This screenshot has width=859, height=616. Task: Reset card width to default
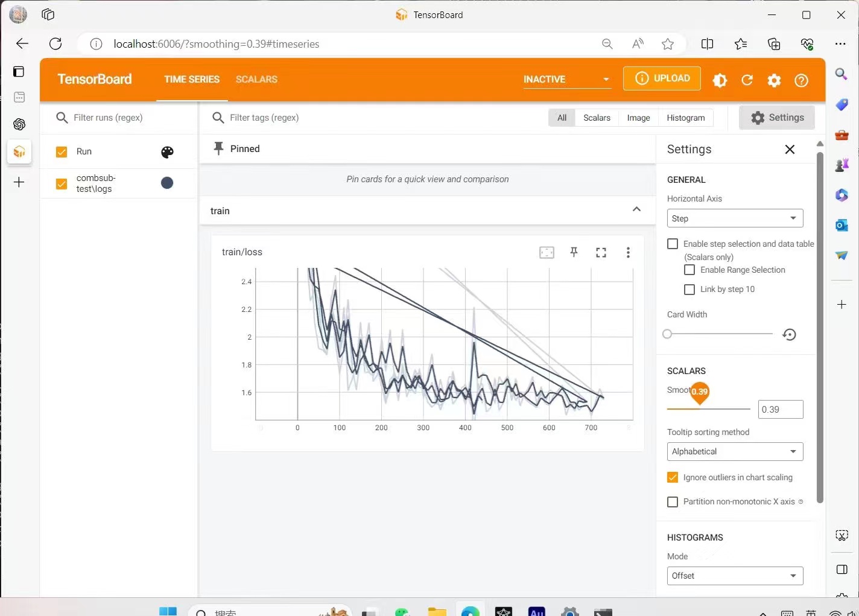pos(789,334)
